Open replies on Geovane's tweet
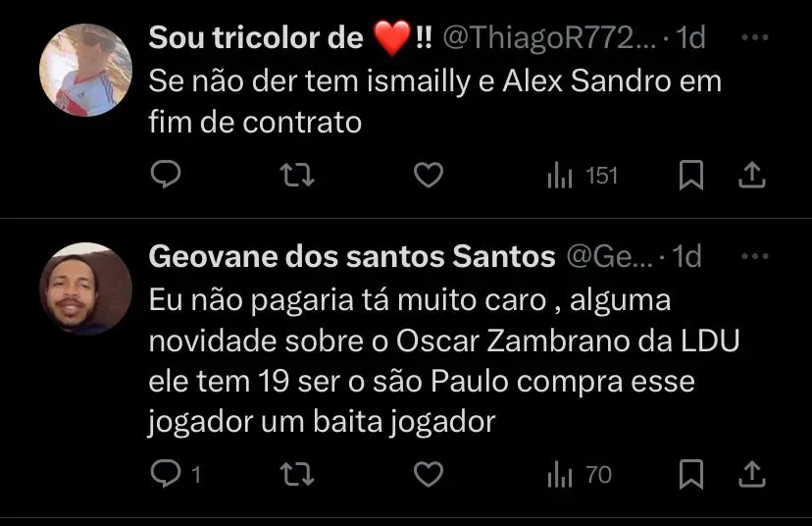812x526 pixels. click(175, 474)
